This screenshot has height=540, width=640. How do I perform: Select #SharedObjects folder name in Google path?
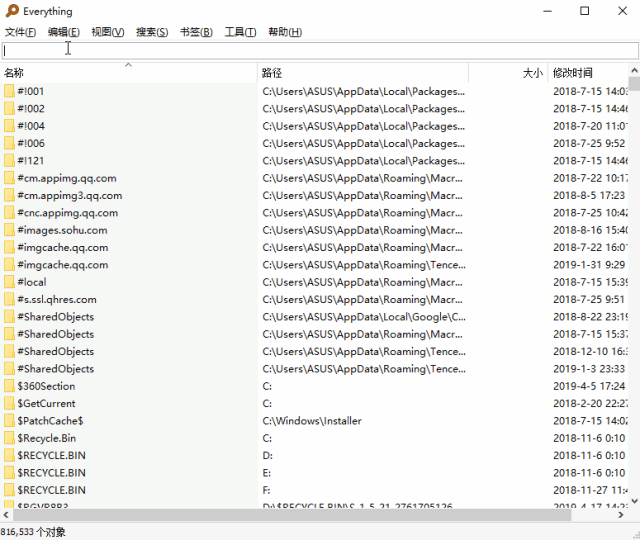click(x=56, y=317)
